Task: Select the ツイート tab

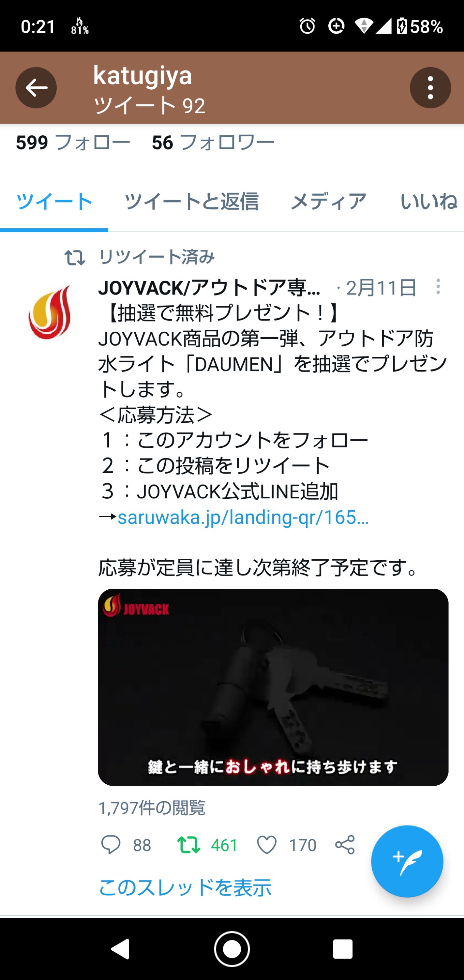Action: pos(54,201)
